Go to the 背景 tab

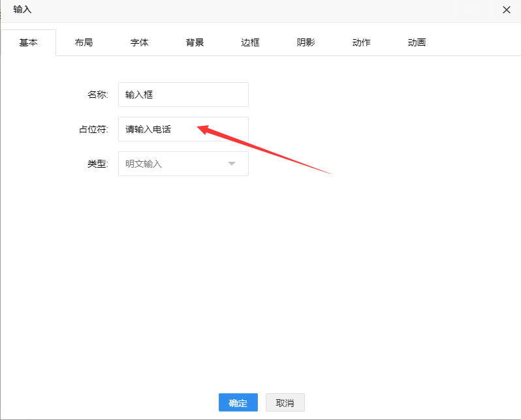click(x=195, y=42)
